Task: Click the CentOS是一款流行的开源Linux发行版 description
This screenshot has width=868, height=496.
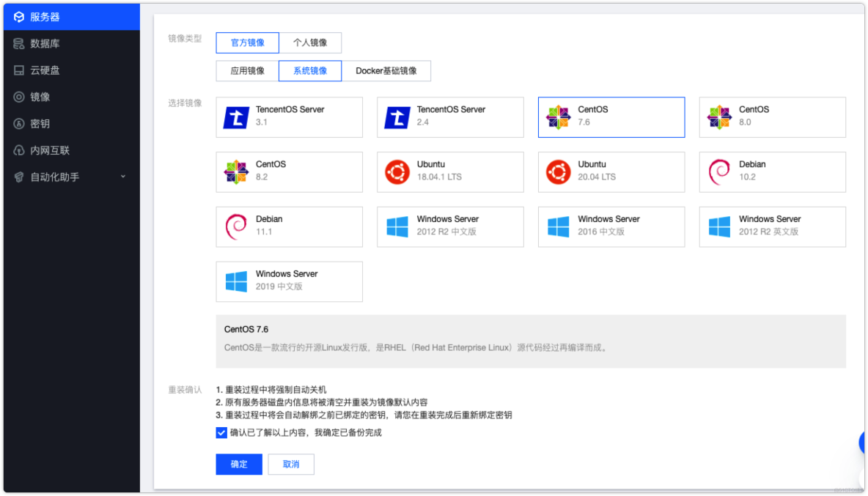Action: pyautogui.click(x=416, y=348)
